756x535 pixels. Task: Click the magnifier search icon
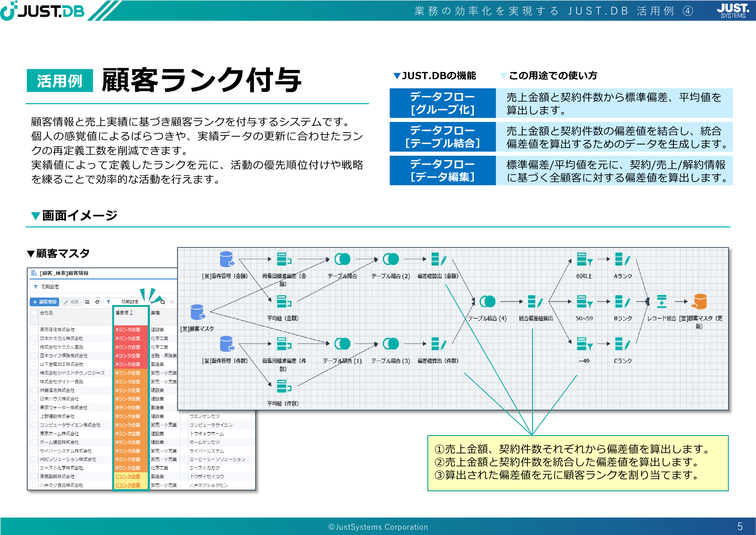point(163,302)
